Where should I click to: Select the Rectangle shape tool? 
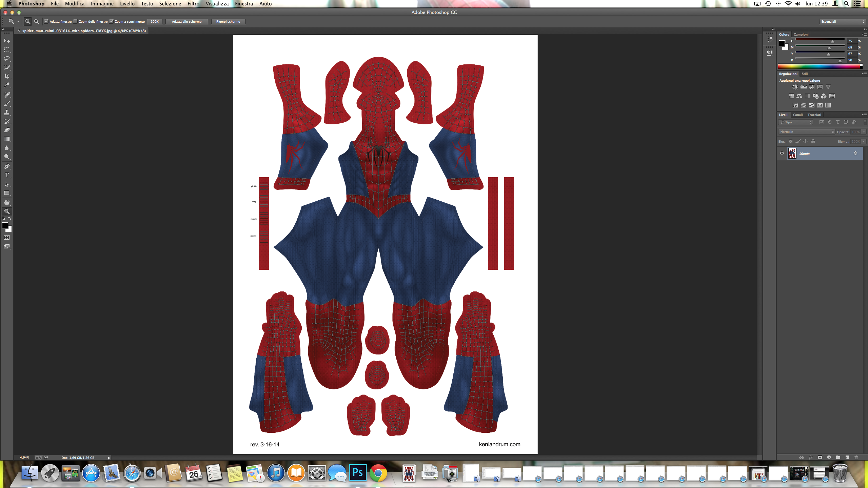(x=7, y=193)
